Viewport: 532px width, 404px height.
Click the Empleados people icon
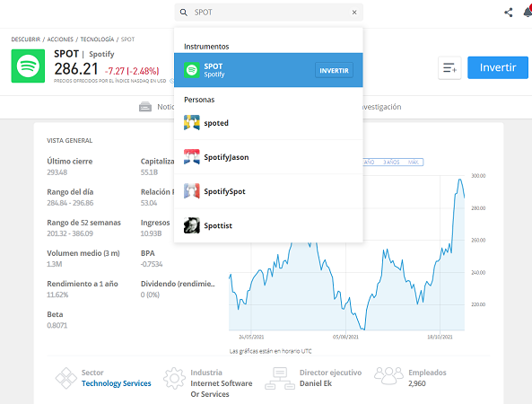[388, 376]
